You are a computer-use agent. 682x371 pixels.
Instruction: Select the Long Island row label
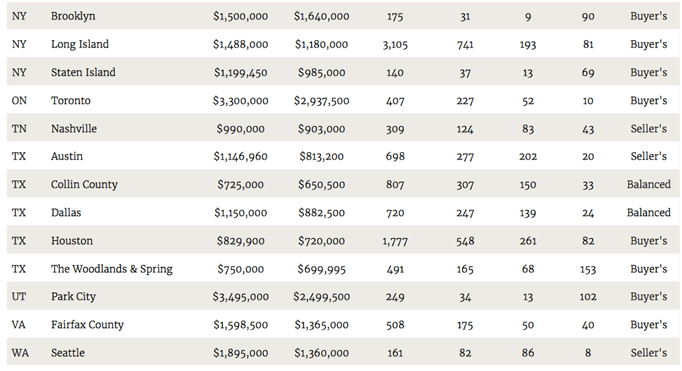[x=80, y=44]
